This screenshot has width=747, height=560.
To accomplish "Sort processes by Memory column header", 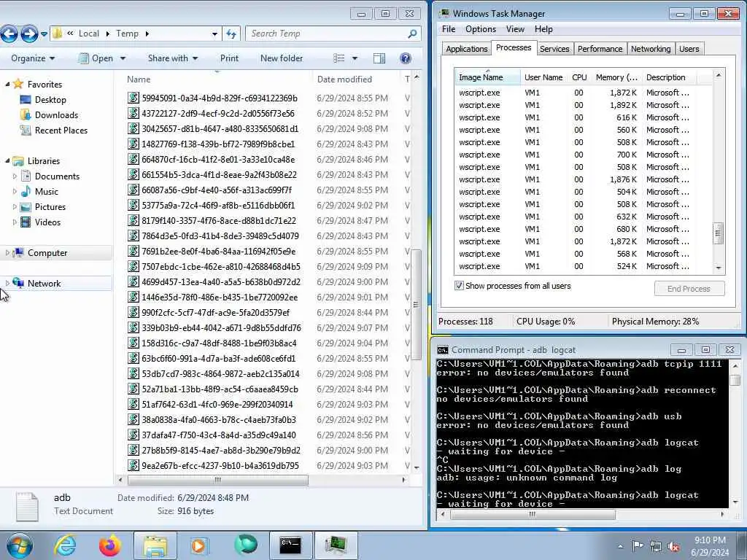I will [616, 77].
